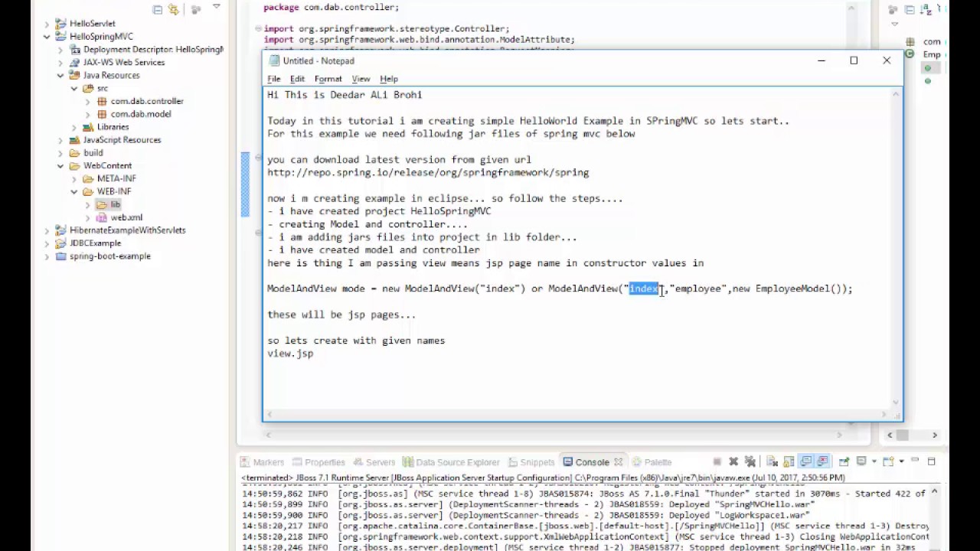The height and width of the screenshot is (551, 980).
Task: Switch to the Palette tab
Action: (652, 462)
